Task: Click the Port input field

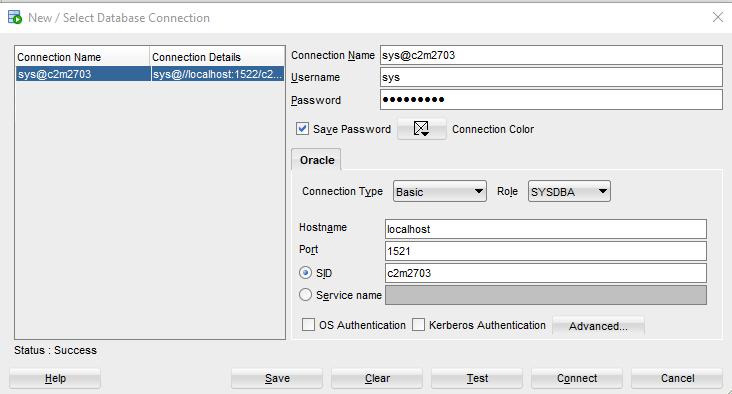Action: [546, 251]
